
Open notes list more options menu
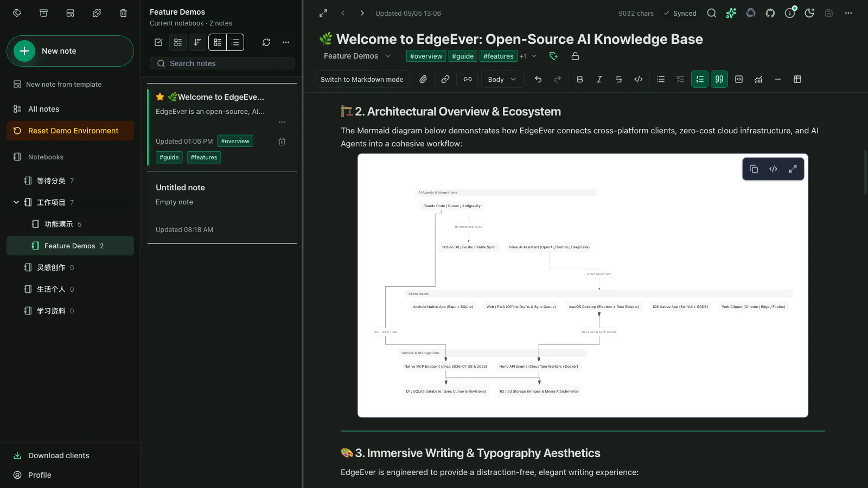point(286,42)
